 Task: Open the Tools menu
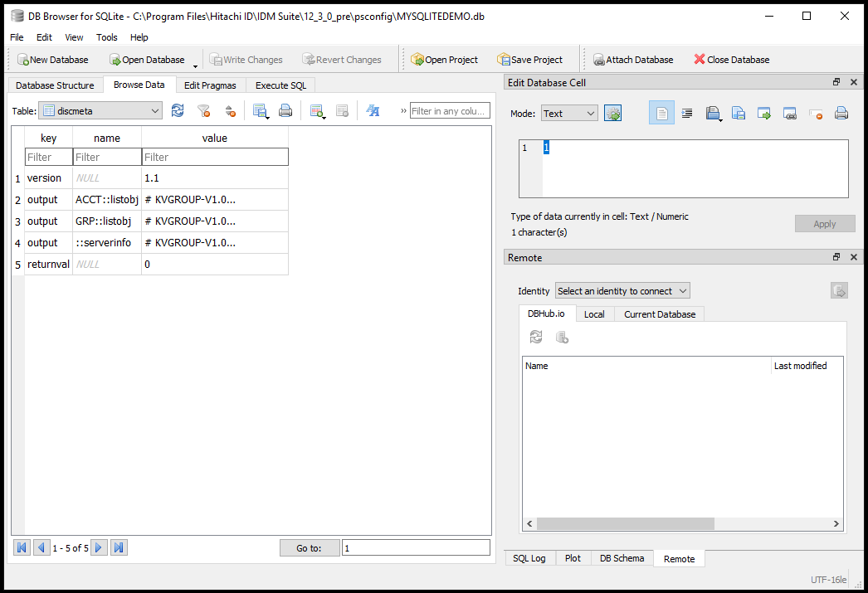click(107, 37)
